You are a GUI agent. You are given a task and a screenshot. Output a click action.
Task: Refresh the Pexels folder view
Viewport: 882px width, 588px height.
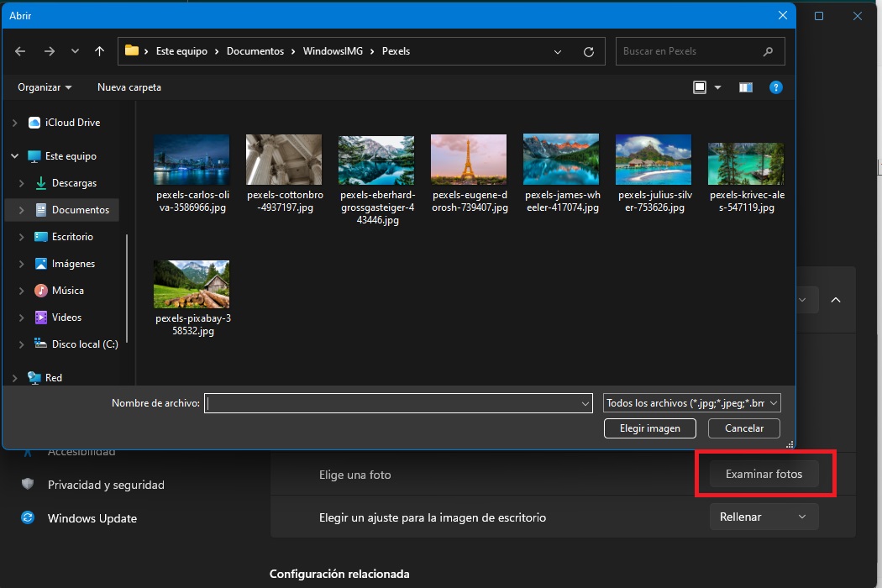coord(589,51)
